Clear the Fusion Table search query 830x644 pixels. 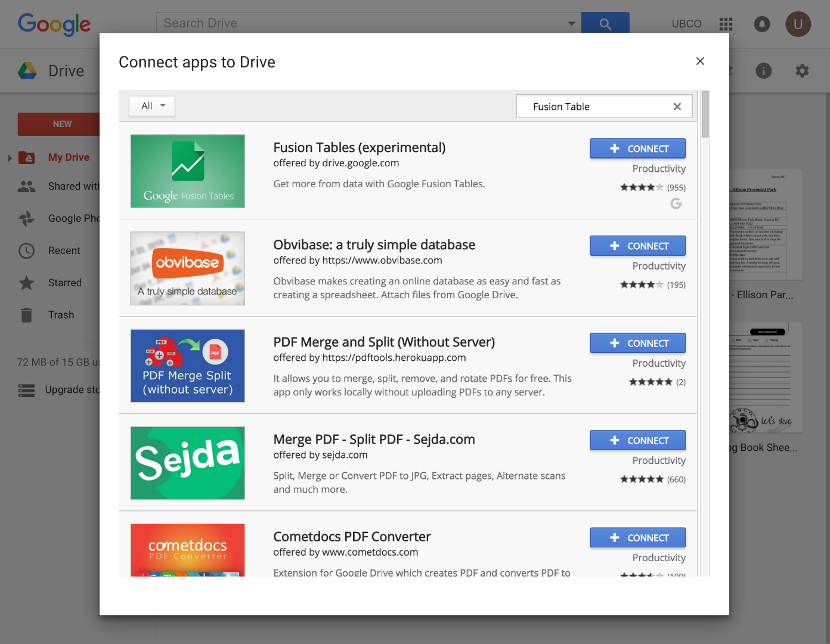[x=677, y=106]
